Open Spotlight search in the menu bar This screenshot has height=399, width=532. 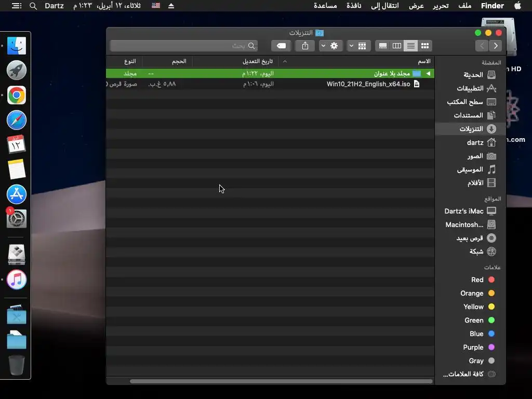coord(33,6)
